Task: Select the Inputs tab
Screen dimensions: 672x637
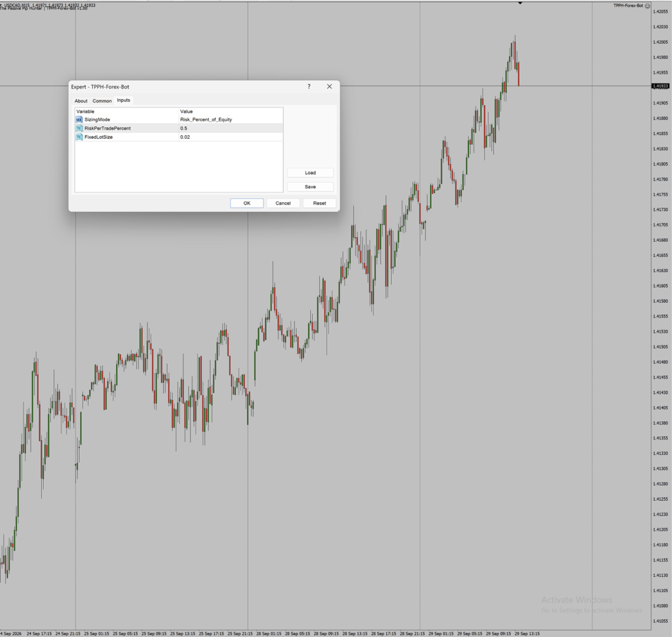Action: [x=123, y=100]
